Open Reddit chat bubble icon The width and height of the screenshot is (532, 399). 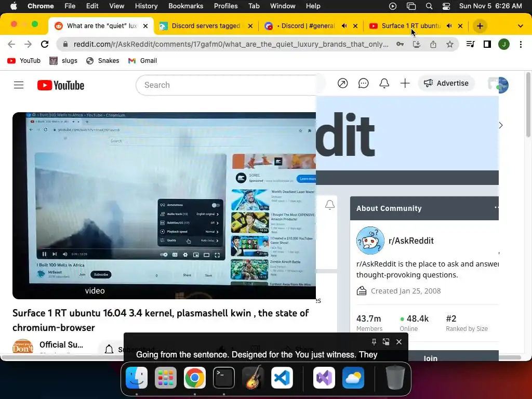pyautogui.click(x=363, y=83)
